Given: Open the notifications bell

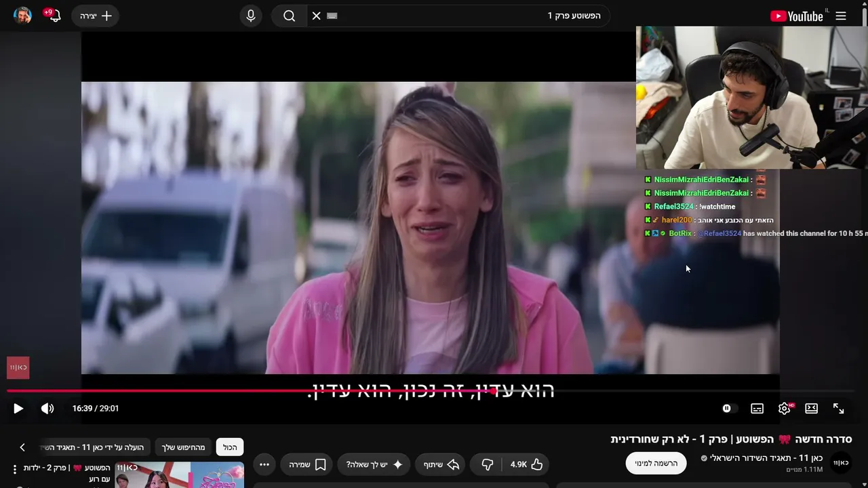Looking at the screenshot, I should tap(54, 16).
